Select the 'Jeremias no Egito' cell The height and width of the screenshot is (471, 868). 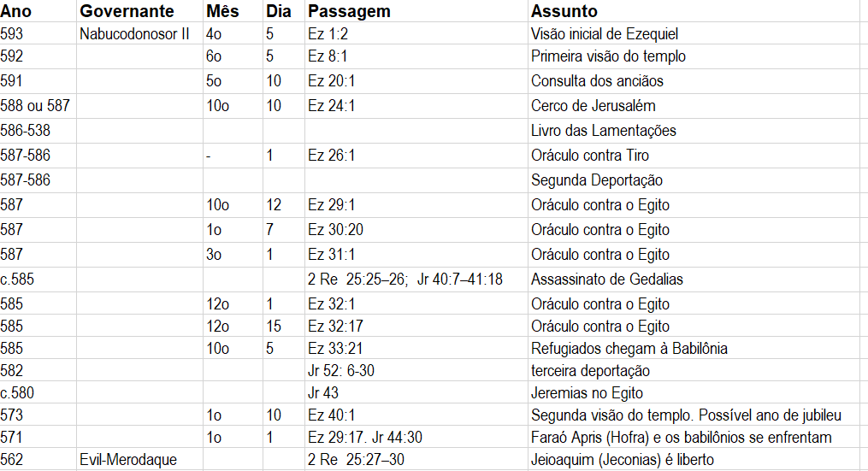pyautogui.click(x=587, y=393)
